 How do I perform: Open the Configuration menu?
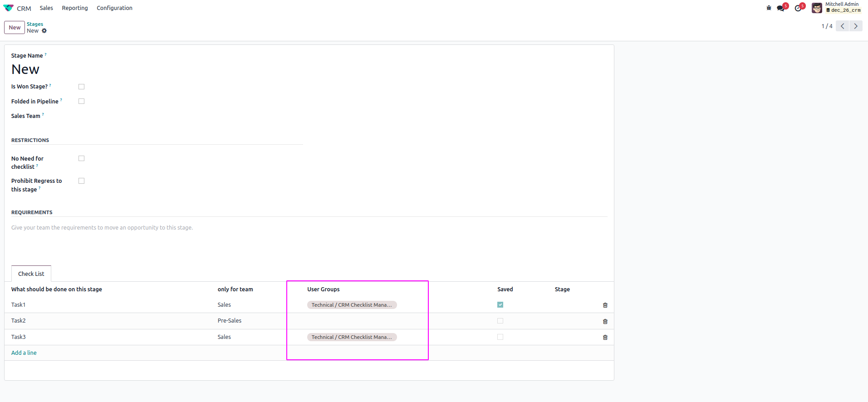coord(114,8)
